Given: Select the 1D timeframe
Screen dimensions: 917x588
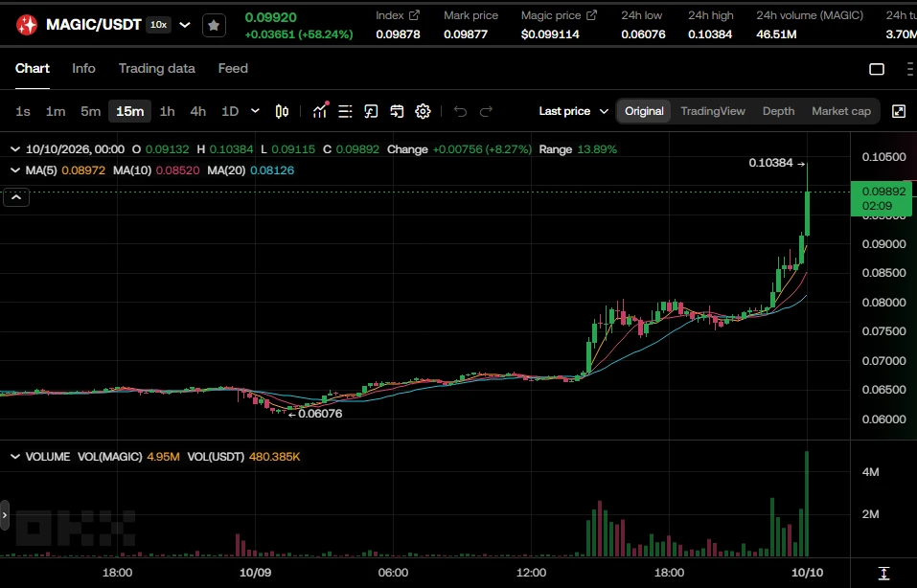Looking at the screenshot, I should [x=230, y=111].
